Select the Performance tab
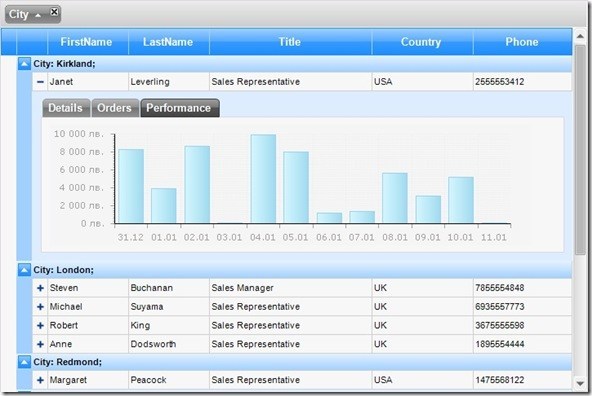 [x=180, y=108]
